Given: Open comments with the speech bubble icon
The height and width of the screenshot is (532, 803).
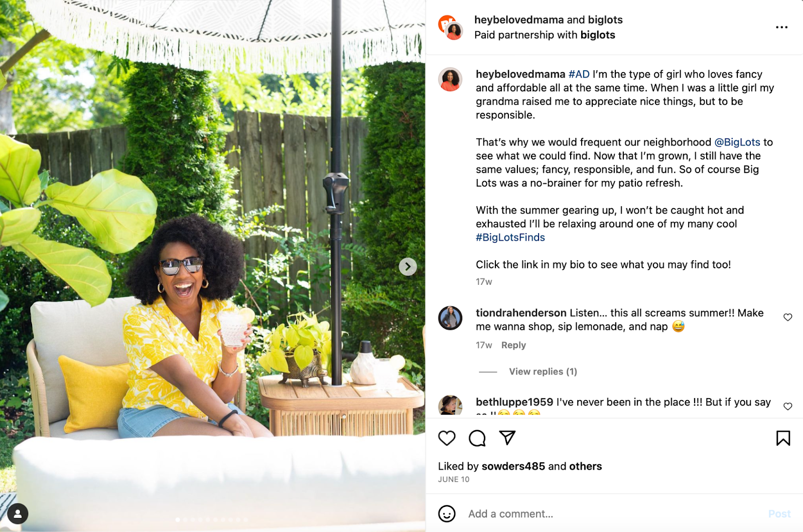Looking at the screenshot, I should point(477,438).
